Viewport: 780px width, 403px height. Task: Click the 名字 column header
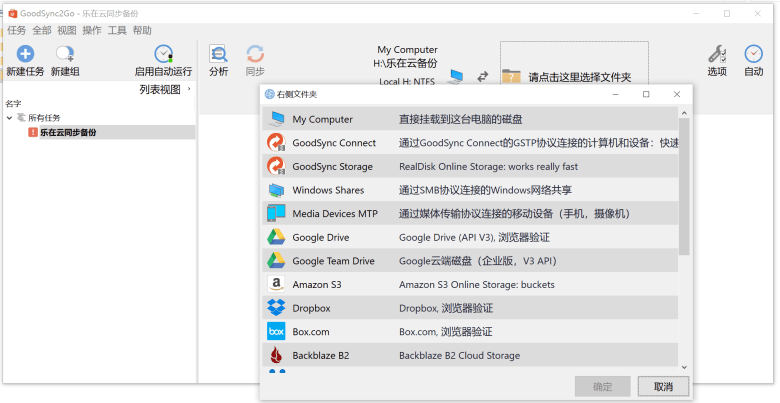coord(13,103)
